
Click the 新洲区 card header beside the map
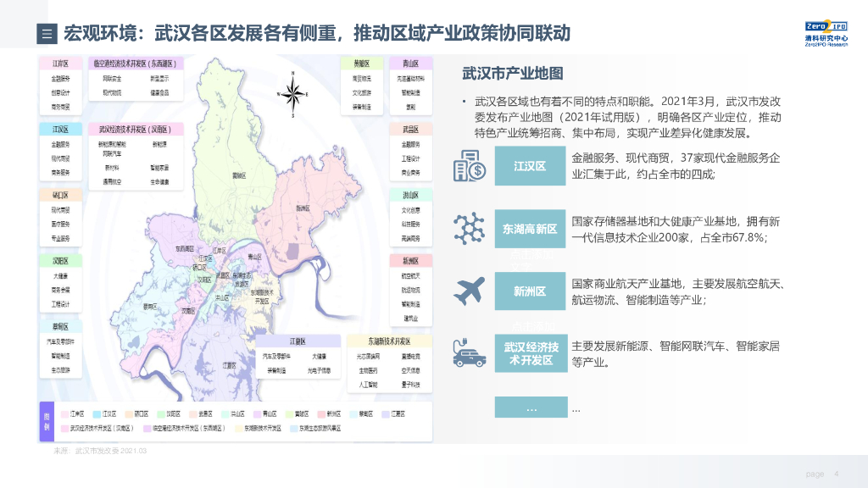click(x=411, y=261)
